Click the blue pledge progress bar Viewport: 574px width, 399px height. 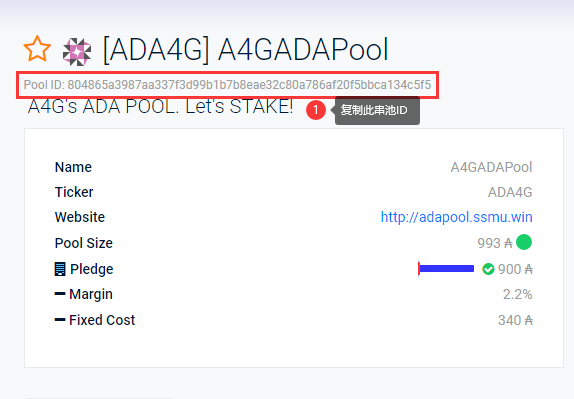446,269
